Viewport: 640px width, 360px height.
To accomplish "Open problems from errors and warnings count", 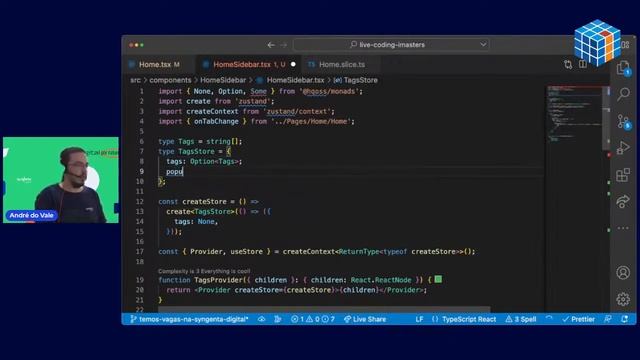I will click(313, 319).
